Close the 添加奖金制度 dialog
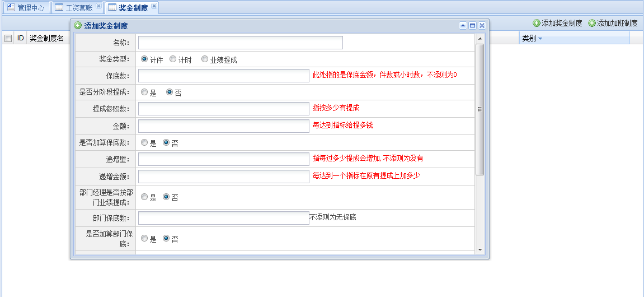This screenshot has height=297, width=644. coord(482,26)
